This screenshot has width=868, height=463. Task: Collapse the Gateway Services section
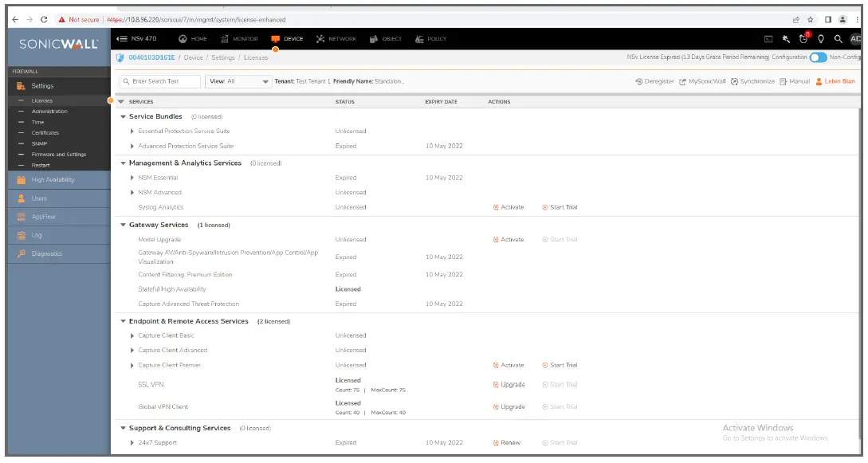[x=124, y=225]
